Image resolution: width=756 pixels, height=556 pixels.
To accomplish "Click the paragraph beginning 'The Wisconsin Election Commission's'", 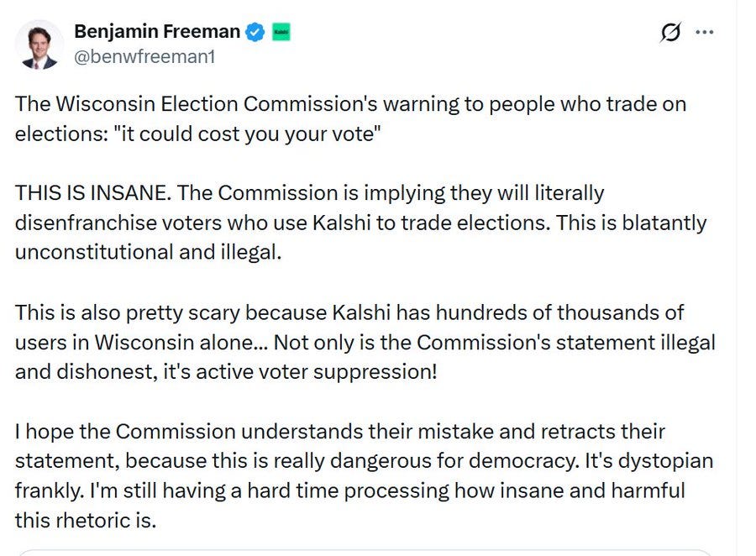I will point(350,118).
